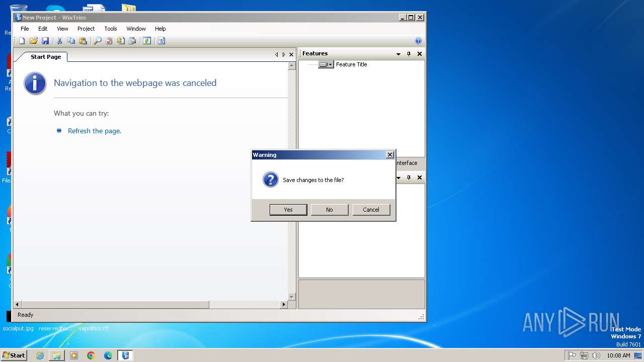This screenshot has width=644, height=362.
Task: Pin the Features panel
Action: point(409,54)
